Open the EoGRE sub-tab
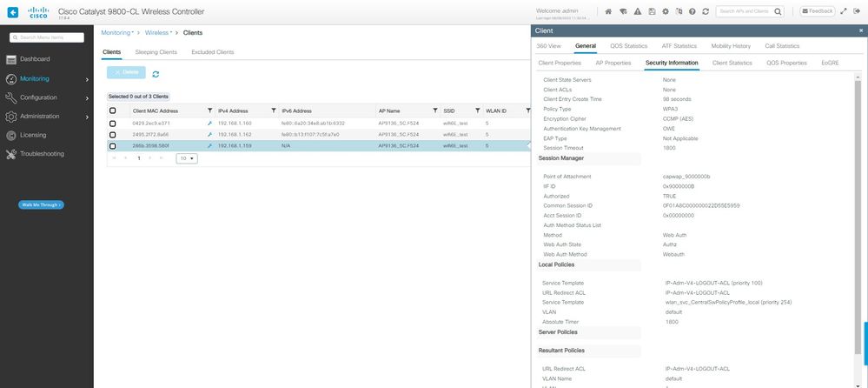This screenshot has width=868, height=388. click(830, 64)
